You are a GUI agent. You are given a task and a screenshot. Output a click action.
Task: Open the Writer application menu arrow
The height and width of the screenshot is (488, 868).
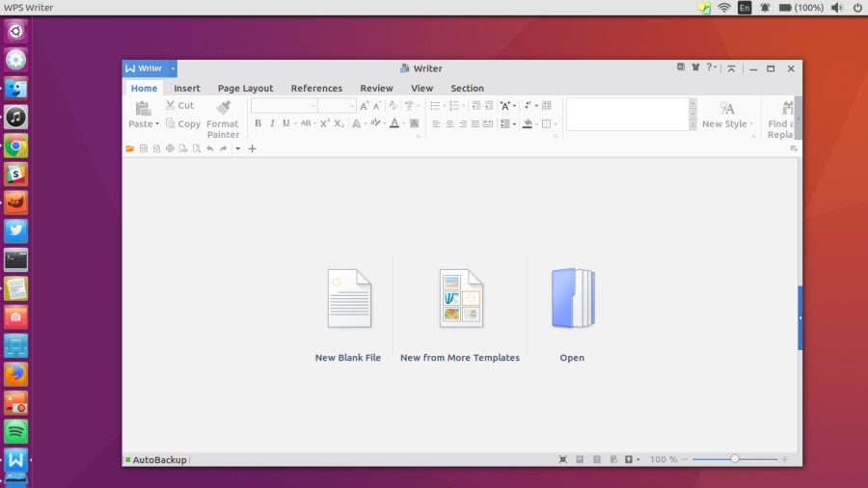click(173, 68)
